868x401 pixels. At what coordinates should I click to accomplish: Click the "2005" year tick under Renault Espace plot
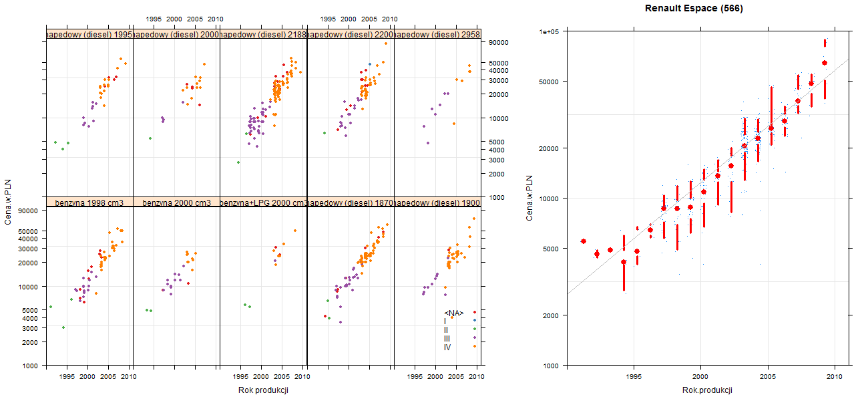[x=768, y=376]
